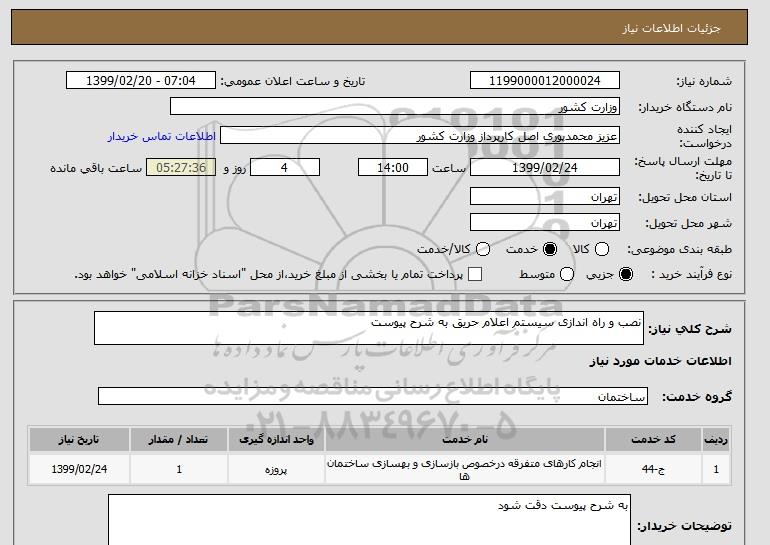Click the response deadline date field 1399/02/24
Image resolution: width=770 pixels, height=545 pixels.
tap(545, 167)
